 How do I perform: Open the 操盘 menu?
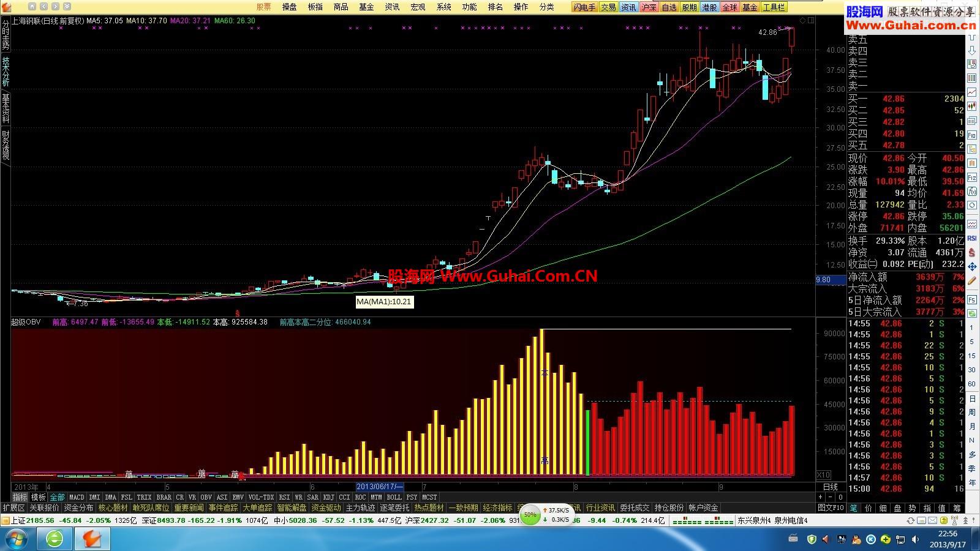[x=289, y=7]
